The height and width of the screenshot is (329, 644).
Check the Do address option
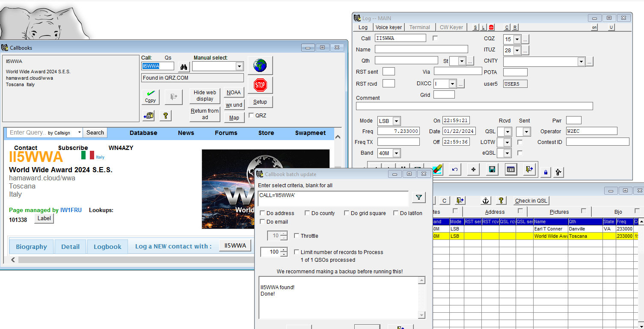(x=262, y=213)
